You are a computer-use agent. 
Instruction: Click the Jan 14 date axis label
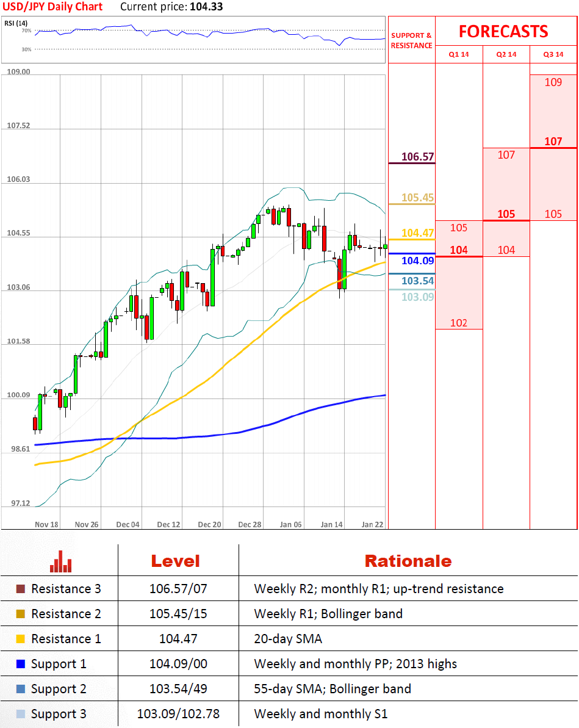331,524
